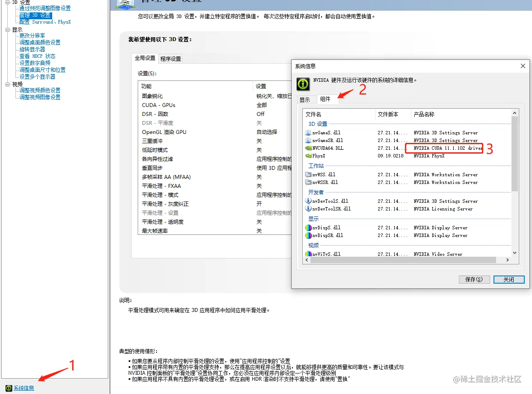
Task: Click the nvDispS.dll display server icon
Action: tap(309, 227)
